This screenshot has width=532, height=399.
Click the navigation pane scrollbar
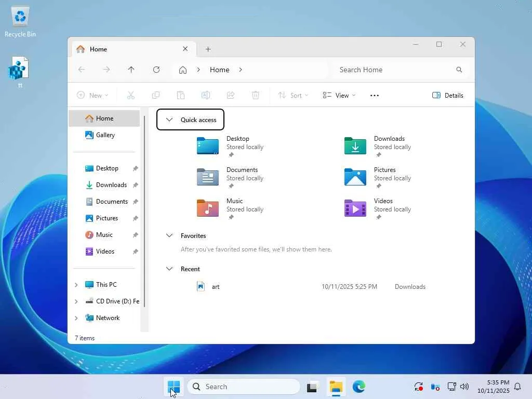pos(144,211)
